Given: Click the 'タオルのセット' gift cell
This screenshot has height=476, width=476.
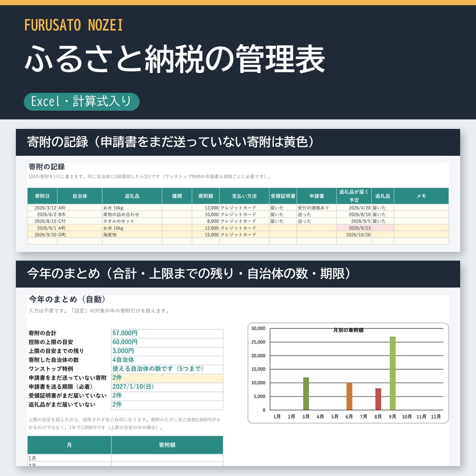Looking at the screenshot, I should 132,221.
